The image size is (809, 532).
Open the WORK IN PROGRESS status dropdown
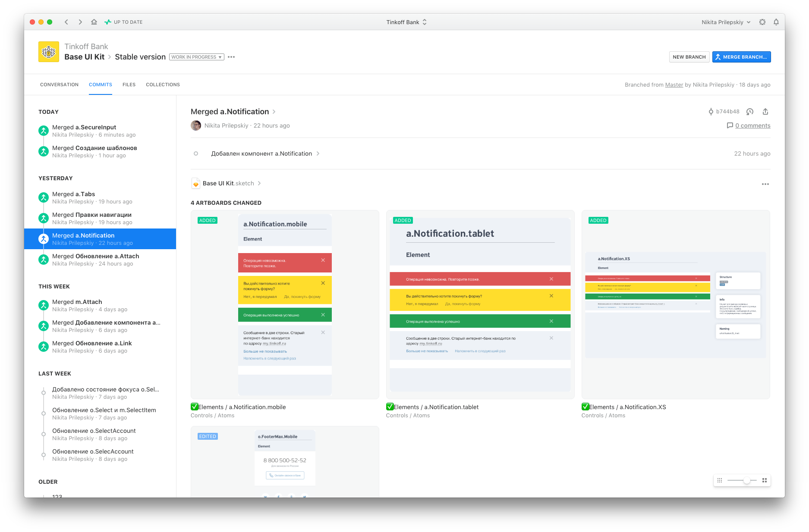tap(197, 57)
